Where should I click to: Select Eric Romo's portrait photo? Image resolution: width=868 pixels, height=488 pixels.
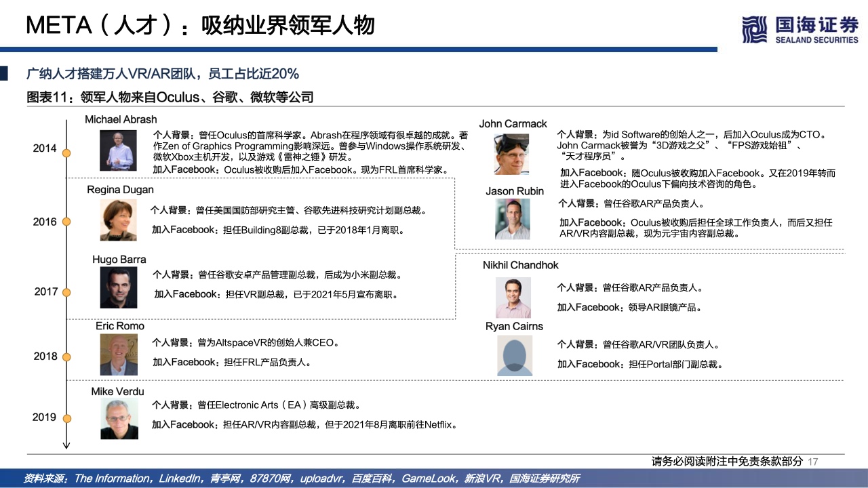click(x=119, y=356)
